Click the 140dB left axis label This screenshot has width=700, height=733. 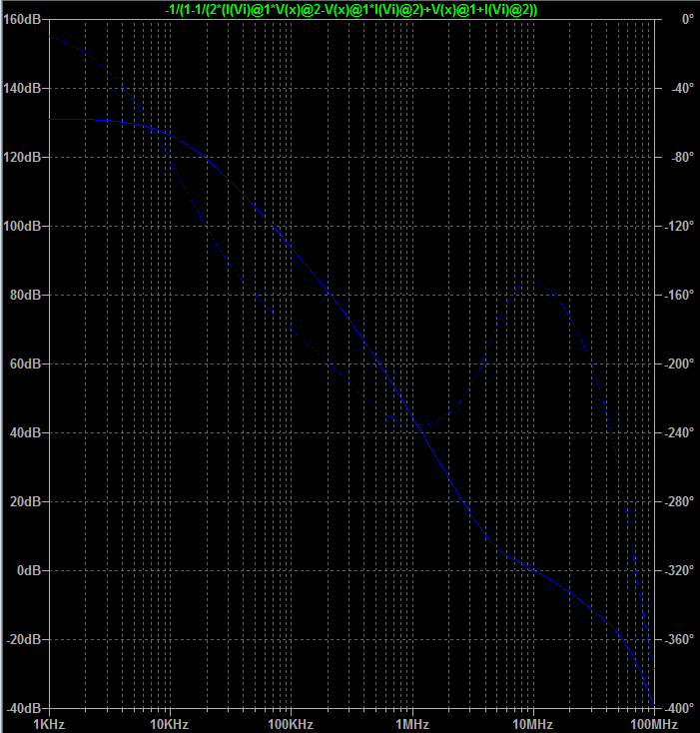click(22, 88)
